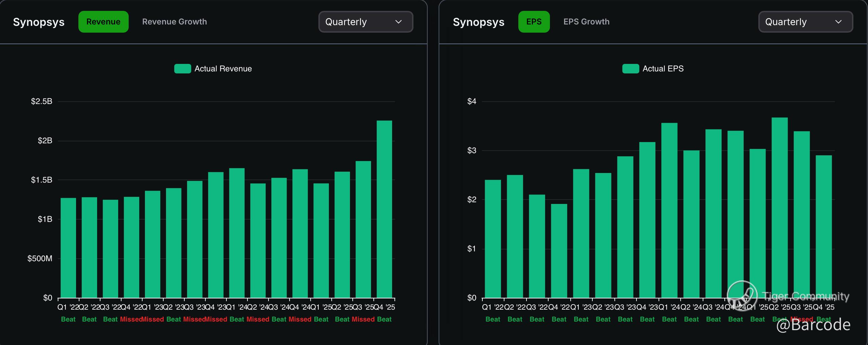Screen dimensions: 868x345
Task: Select the Q2 '25 EPS bar
Action: (780, 208)
